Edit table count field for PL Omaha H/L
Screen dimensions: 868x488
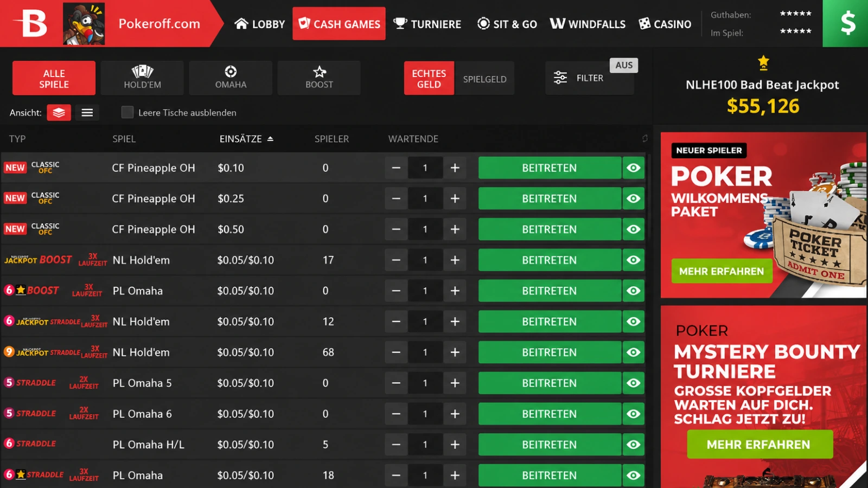425,445
